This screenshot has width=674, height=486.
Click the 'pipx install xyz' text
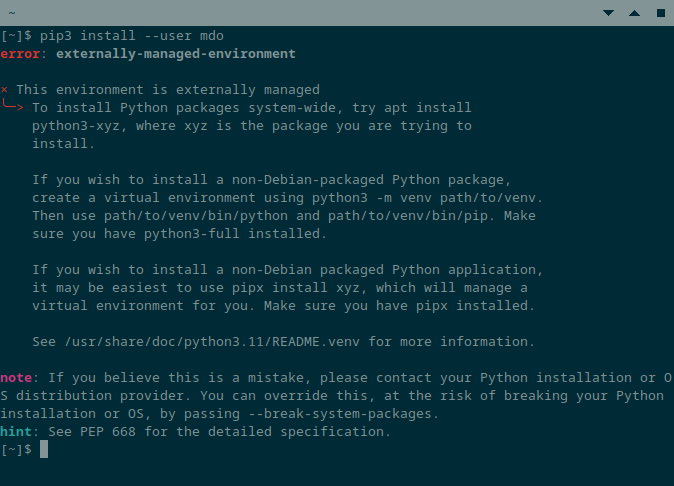pyautogui.click(x=296, y=288)
